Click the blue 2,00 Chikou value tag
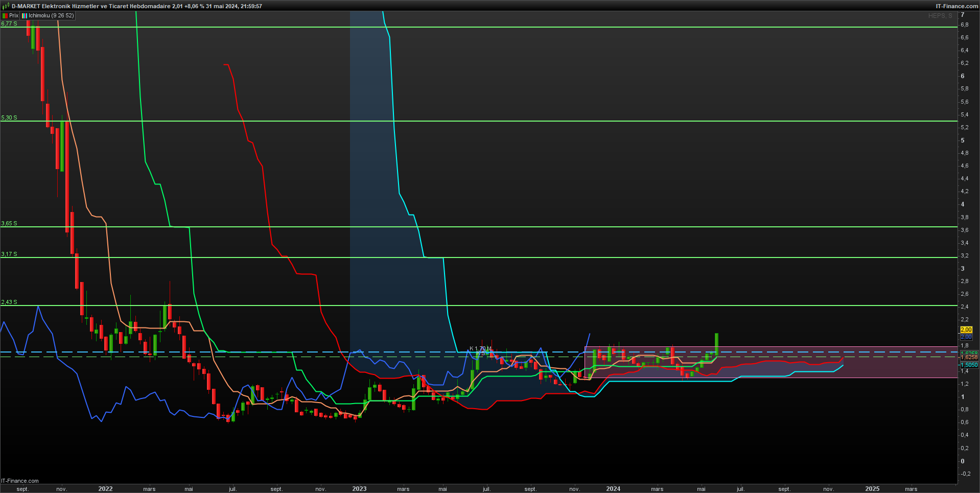Viewport: 980px width, 493px height. [x=966, y=337]
